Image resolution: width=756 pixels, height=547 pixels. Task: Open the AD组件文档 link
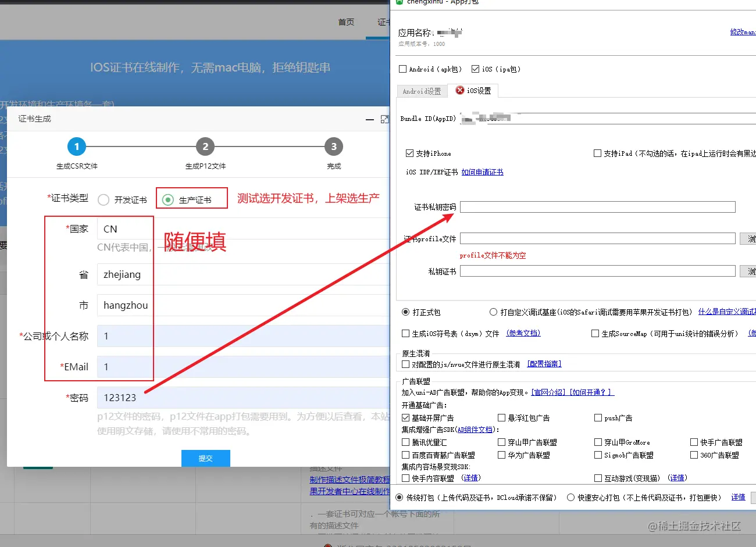coord(475,430)
